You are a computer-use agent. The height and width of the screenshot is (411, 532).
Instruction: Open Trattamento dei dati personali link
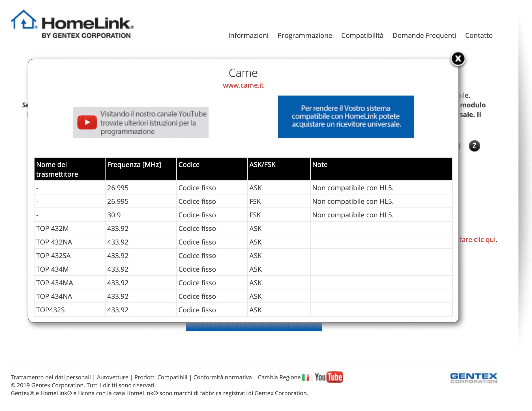[x=51, y=377]
